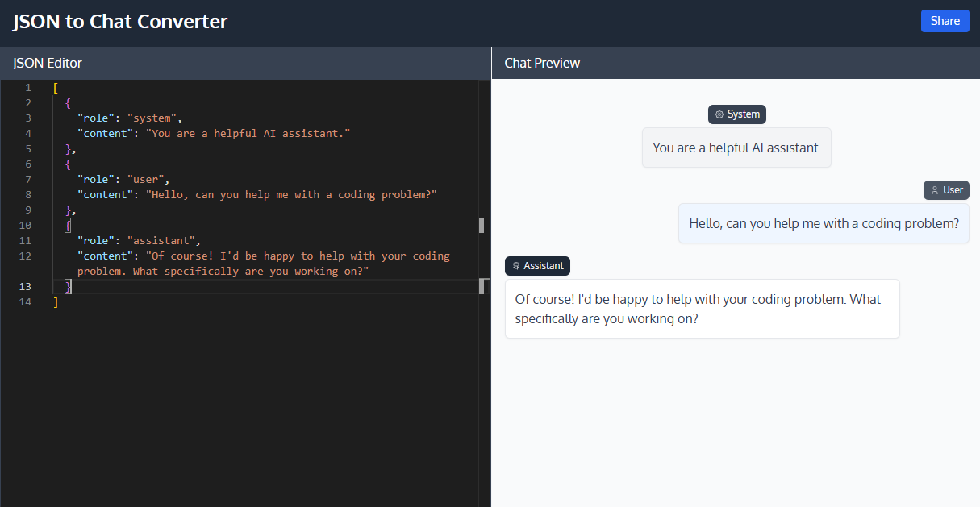Click the "role" key on line 3

click(x=96, y=118)
